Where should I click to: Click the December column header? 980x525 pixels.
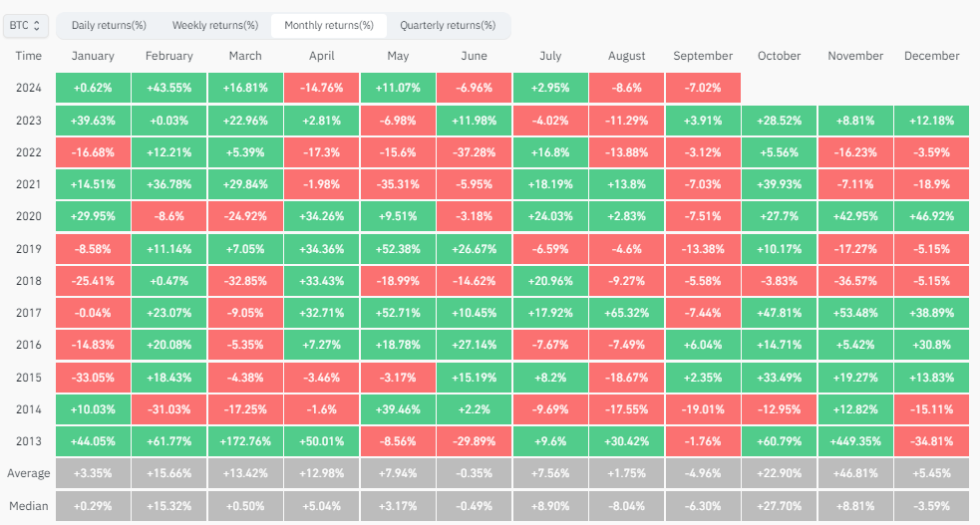click(x=931, y=57)
